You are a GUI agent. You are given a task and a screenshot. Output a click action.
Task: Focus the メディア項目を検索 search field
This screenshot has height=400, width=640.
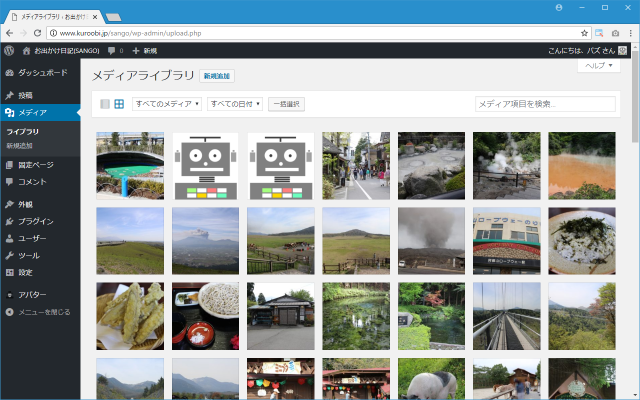click(x=545, y=104)
